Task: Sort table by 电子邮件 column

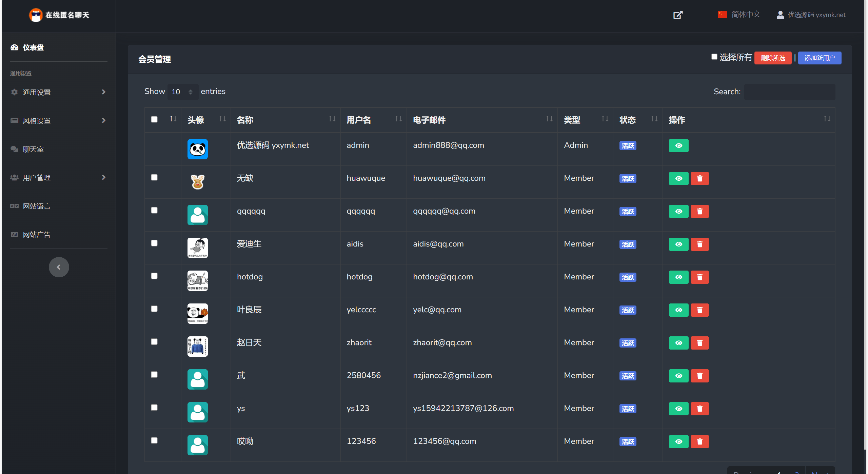Action: tap(482, 120)
